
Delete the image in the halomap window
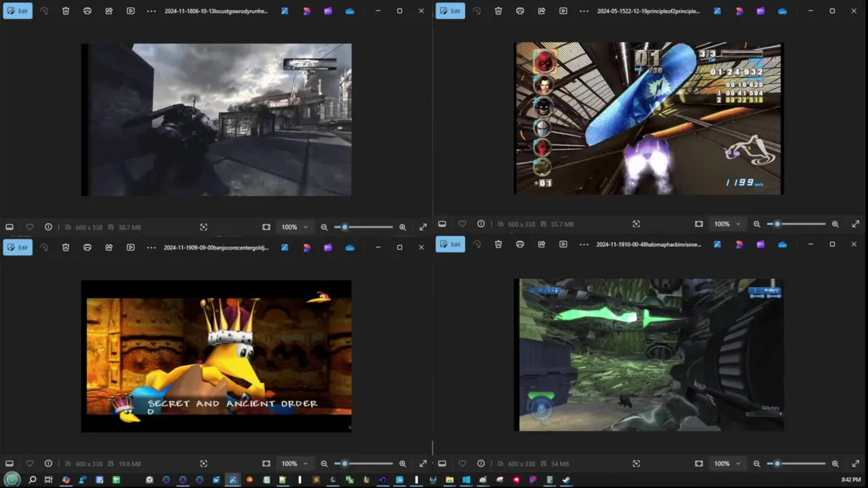point(498,244)
